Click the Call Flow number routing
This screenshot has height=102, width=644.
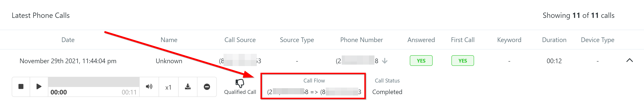tap(314, 92)
